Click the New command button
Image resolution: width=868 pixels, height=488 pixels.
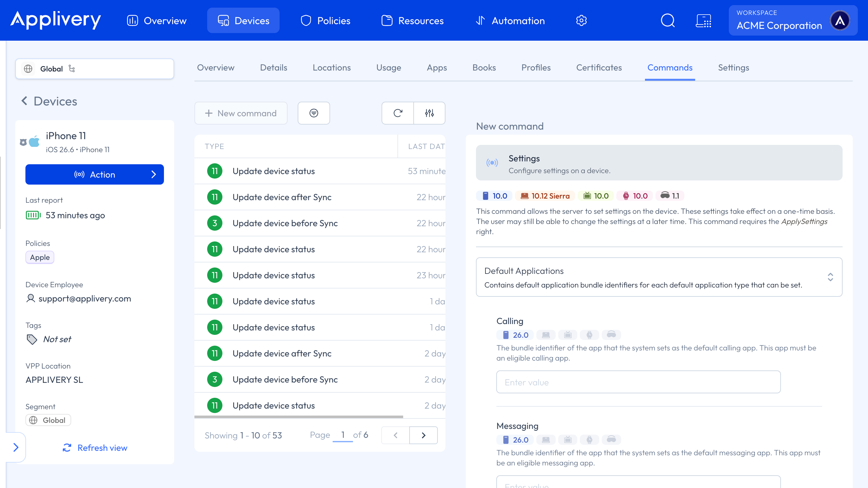[x=241, y=113]
